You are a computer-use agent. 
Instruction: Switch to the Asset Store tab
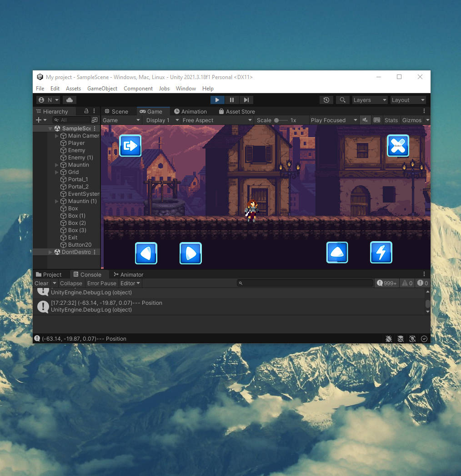pyautogui.click(x=237, y=111)
